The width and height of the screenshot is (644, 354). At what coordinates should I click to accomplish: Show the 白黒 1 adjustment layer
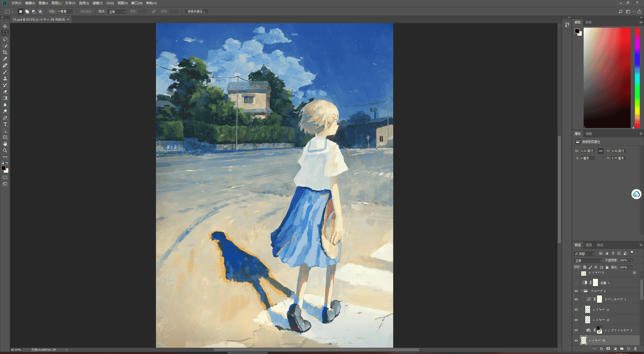click(x=576, y=283)
